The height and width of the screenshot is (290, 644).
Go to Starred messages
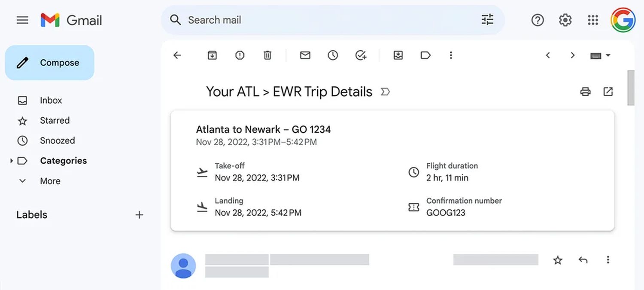[55, 120]
